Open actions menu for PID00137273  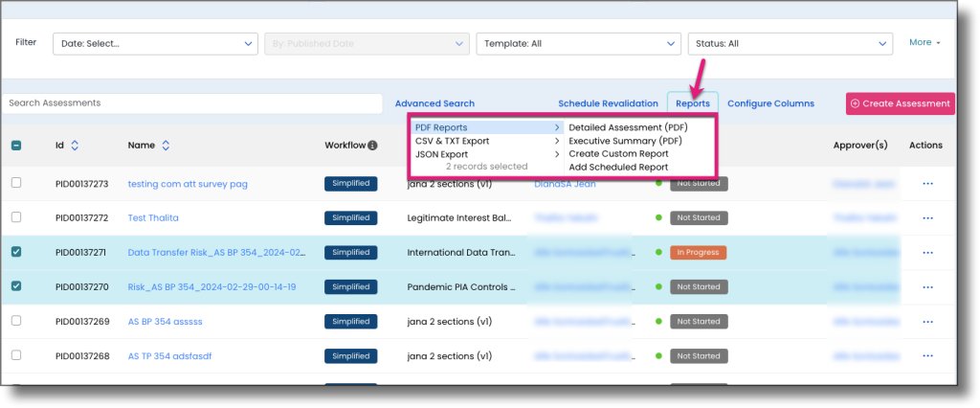pyautogui.click(x=927, y=183)
